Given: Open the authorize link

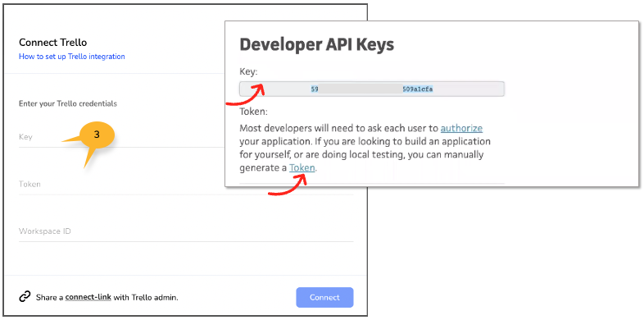Looking at the screenshot, I should (x=461, y=128).
